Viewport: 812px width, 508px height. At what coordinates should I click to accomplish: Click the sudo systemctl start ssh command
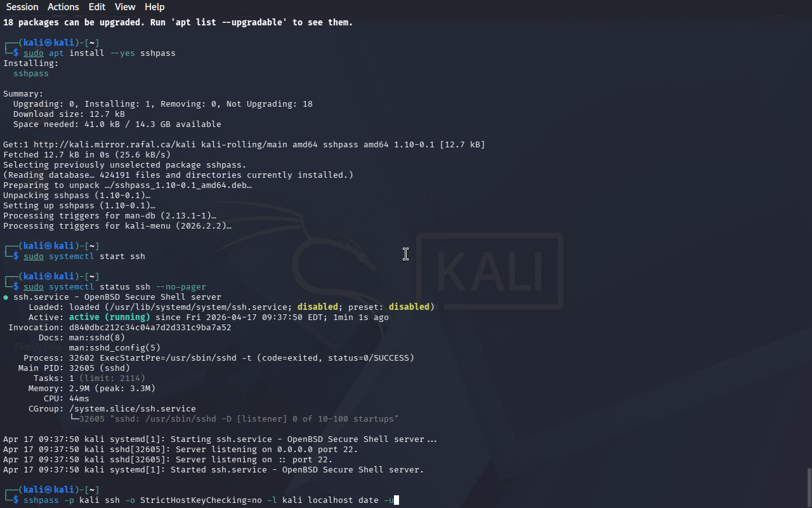(84, 257)
